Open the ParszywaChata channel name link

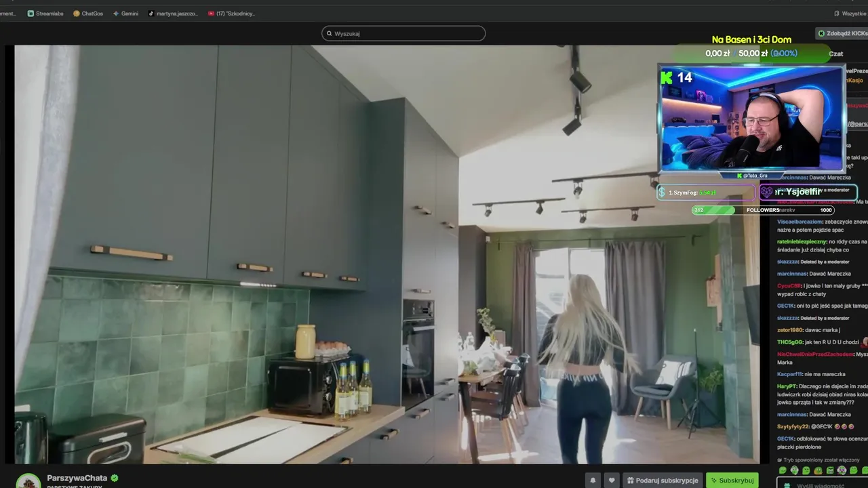pyautogui.click(x=77, y=478)
